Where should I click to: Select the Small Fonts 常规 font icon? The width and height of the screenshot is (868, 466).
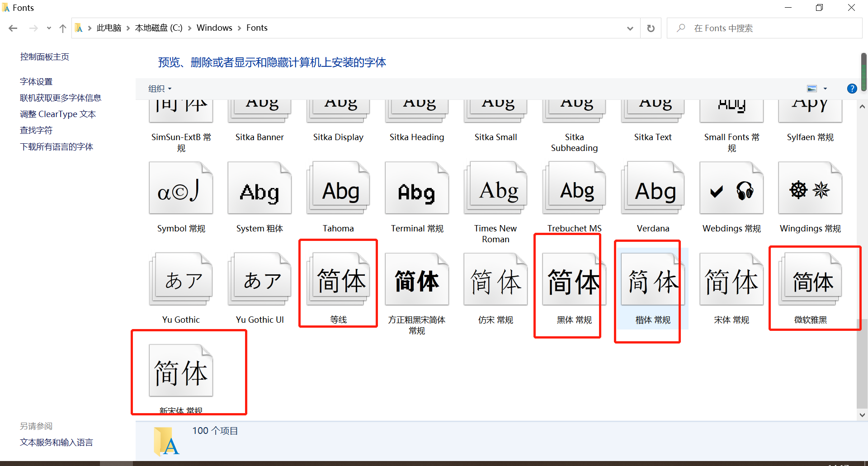[x=731, y=111]
